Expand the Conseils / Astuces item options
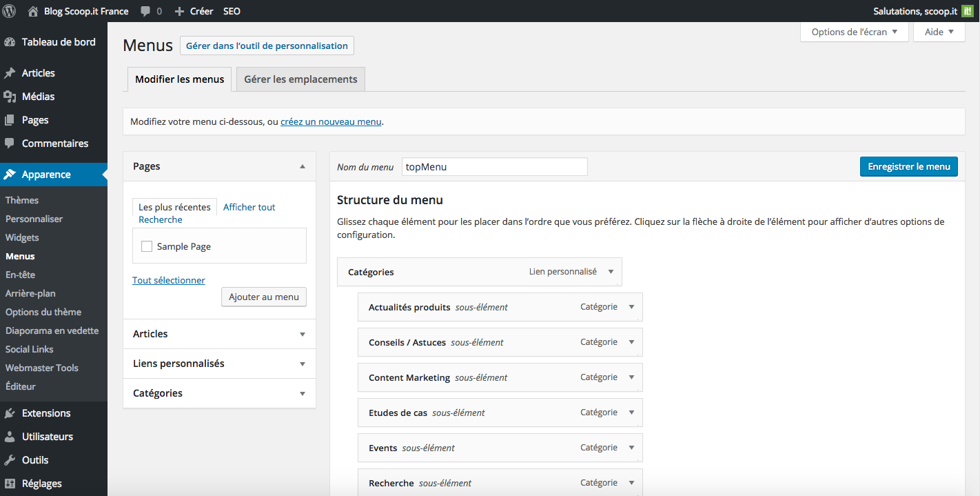Image resolution: width=980 pixels, height=496 pixels. pos(632,342)
